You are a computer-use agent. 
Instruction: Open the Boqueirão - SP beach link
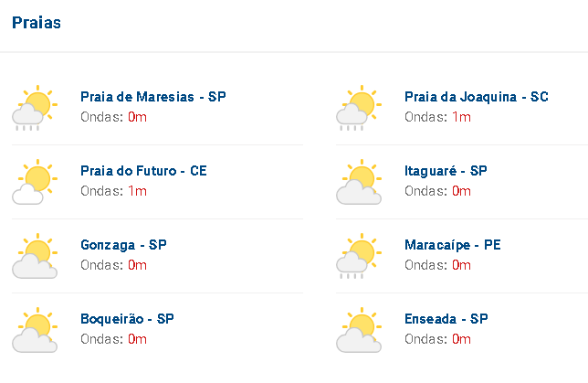coord(127,319)
